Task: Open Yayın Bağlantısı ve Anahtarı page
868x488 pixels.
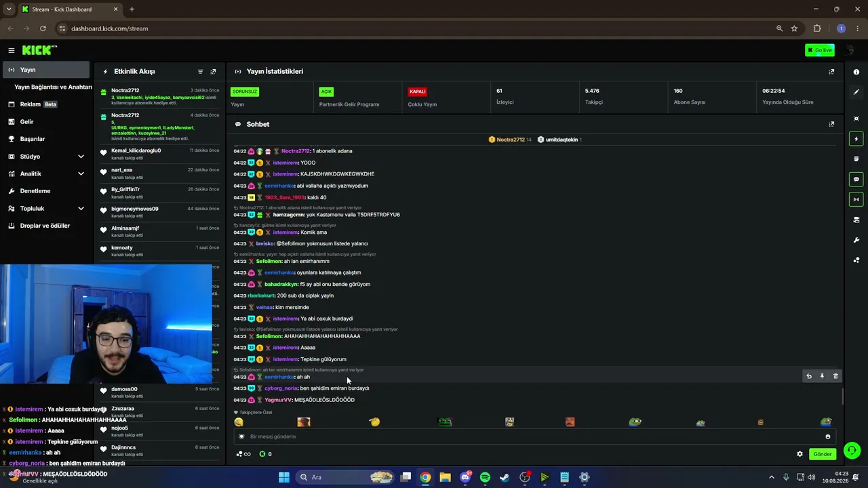Action: (x=53, y=87)
